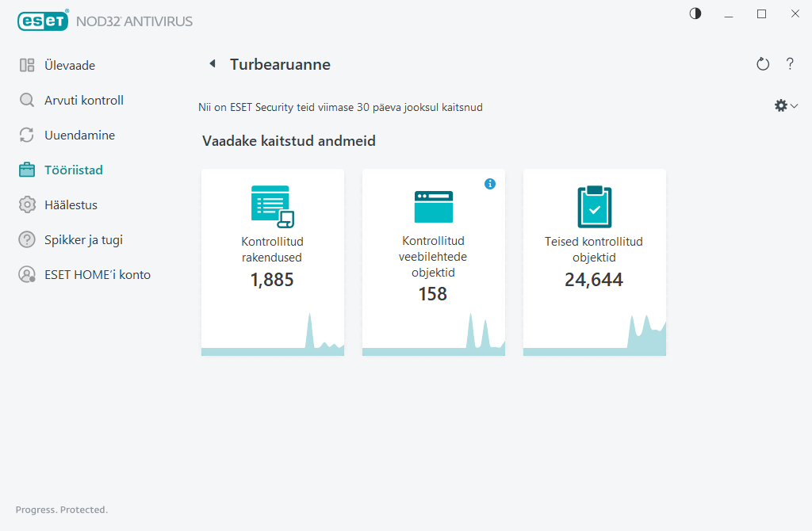The image size is (812, 531).
Task: Click the Turbearuanne page title
Action: click(x=280, y=64)
